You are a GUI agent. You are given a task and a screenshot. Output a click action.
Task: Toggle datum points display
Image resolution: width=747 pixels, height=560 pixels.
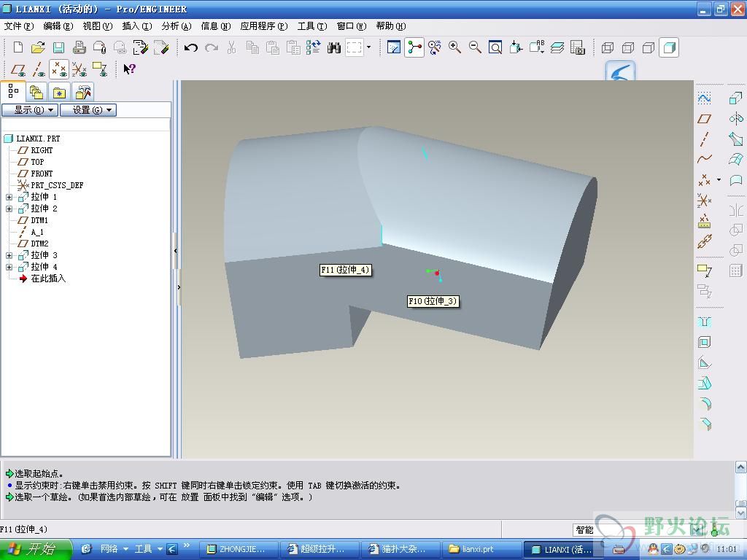[59, 69]
